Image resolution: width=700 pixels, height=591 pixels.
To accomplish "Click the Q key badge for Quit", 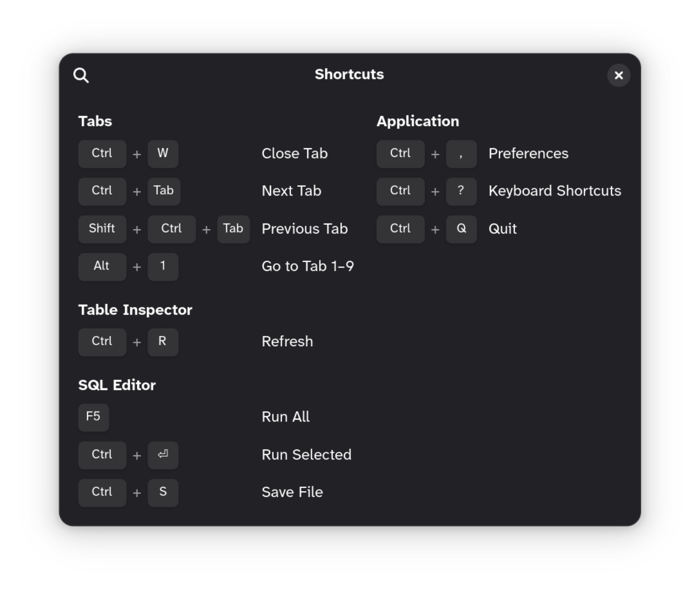I will tap(461, 229).
